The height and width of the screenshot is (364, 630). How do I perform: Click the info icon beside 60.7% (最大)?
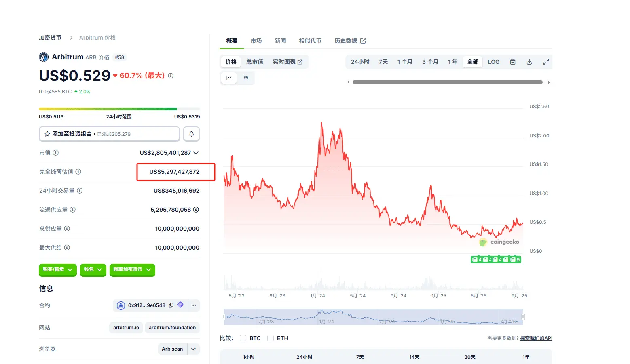coord(171,76)
